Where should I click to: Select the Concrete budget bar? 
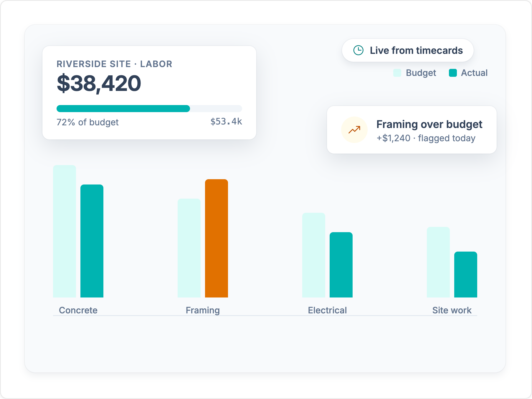click(x=65, y=231)
